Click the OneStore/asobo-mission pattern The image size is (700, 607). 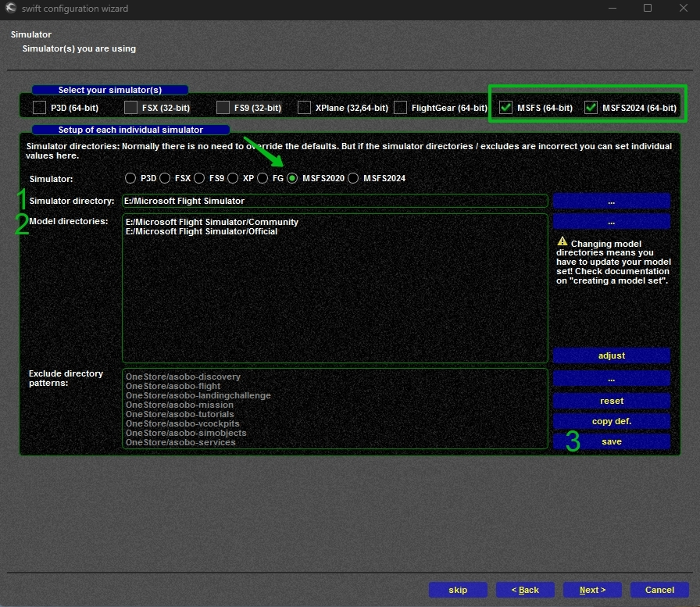pyautogui.click(x=180, y=405)
